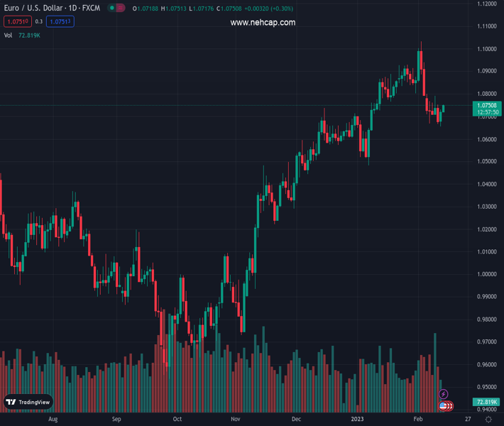This screenshot has height=426, width=504.
Task: Click the blue buy price 1.07513 button
Action: 60,22
